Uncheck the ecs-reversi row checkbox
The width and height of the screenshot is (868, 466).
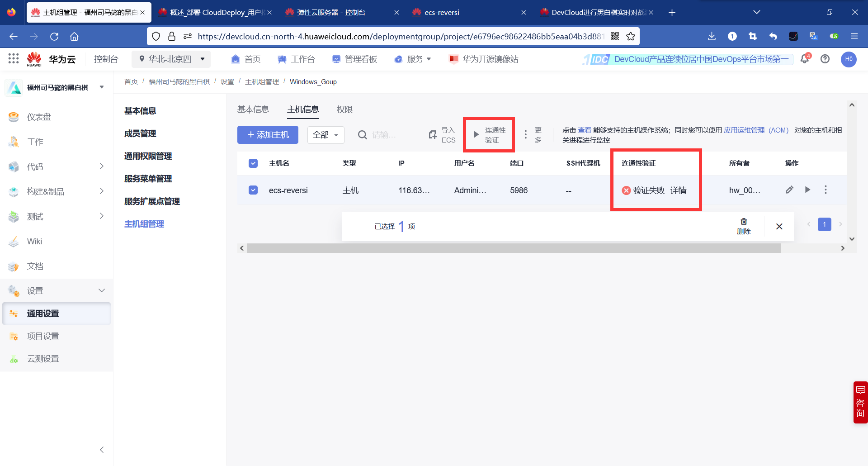(x=253, y=190)
